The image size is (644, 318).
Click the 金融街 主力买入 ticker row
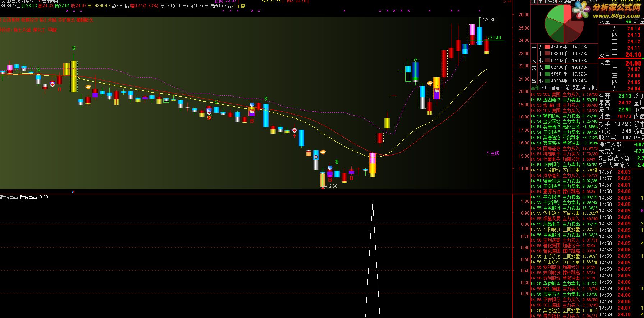pos(564,106)
